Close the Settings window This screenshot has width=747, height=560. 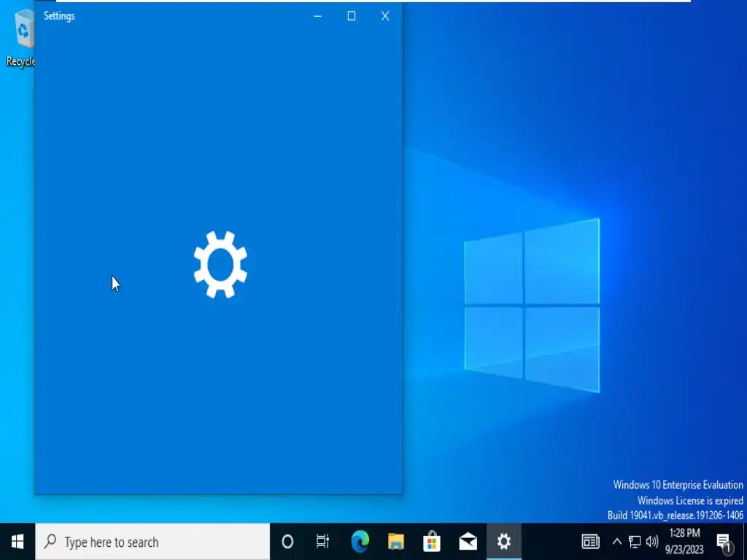click(385, 16)
